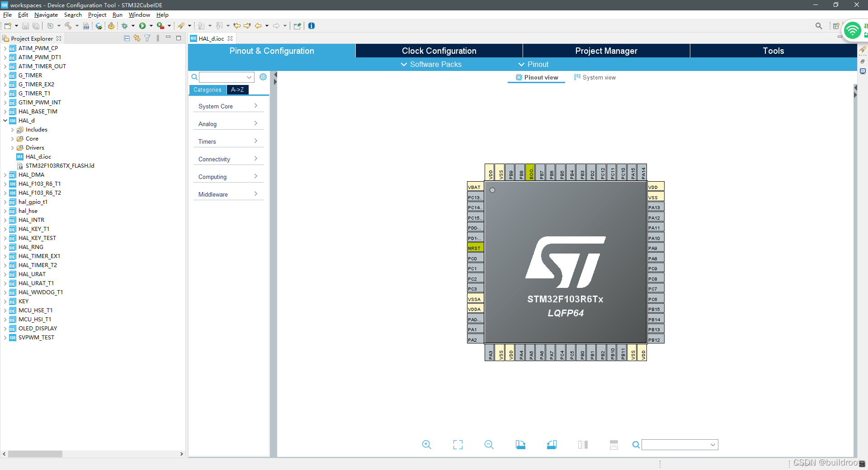Screen dimensions: 868x470
Task: Click the NRST pin on chip
Action: 475,248
